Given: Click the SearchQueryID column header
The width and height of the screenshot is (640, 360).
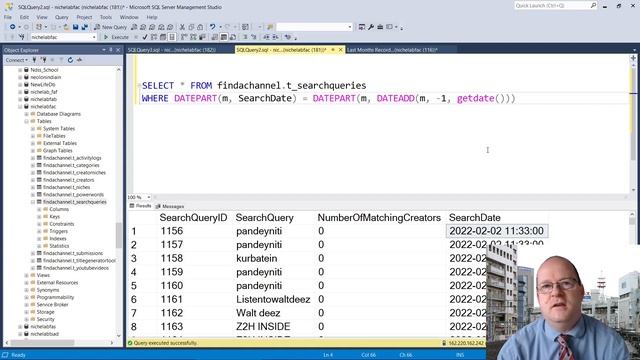Looking at the screenshot, I should [193, 218].
